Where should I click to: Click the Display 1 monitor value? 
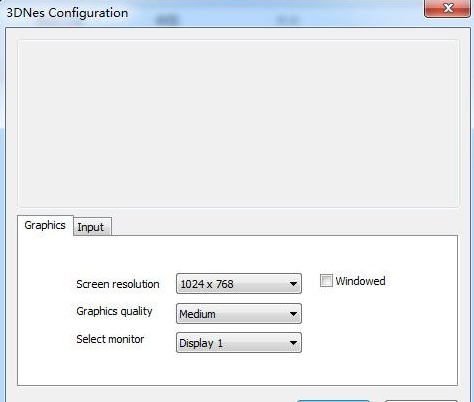tap(201, 343)
